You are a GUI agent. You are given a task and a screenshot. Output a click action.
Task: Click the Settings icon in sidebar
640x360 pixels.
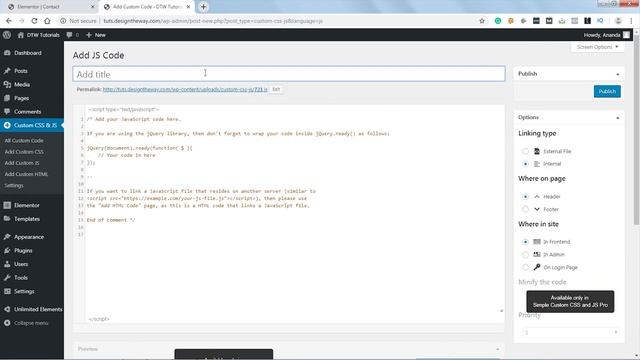point(7,291)
